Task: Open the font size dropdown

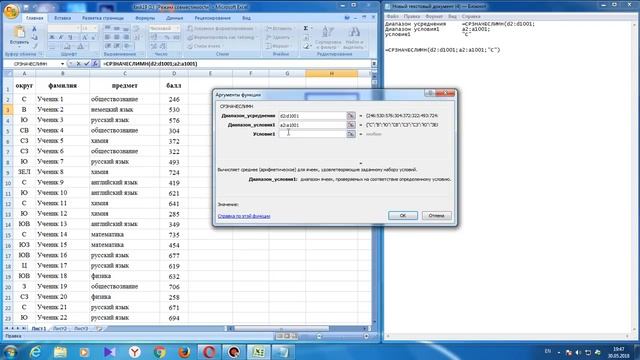Action: point(95,29)
